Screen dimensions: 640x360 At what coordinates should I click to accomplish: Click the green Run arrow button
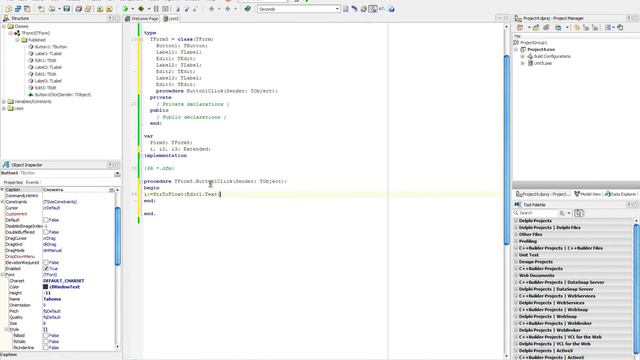pyautogui.click(x=125, y=9)
